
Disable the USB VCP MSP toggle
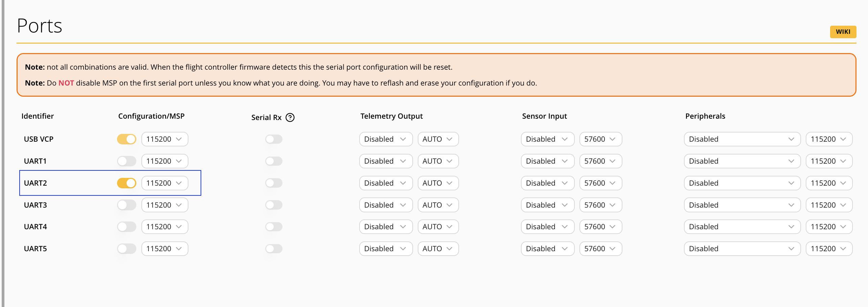[x=127, y=139]
